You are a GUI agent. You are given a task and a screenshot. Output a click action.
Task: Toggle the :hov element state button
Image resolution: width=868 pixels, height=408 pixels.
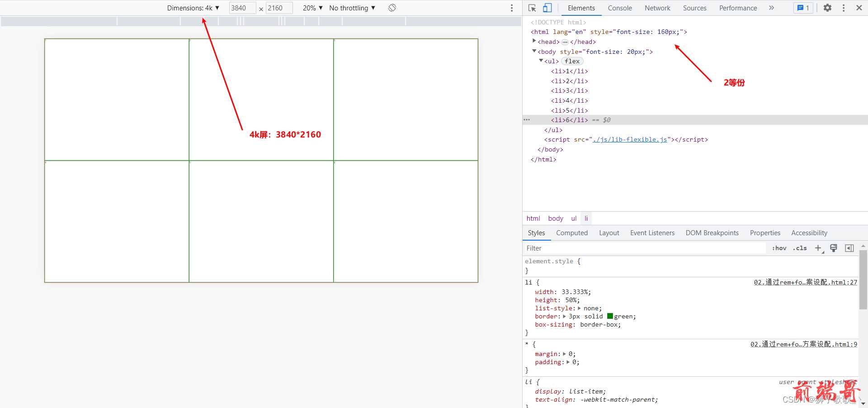(779, 248)
